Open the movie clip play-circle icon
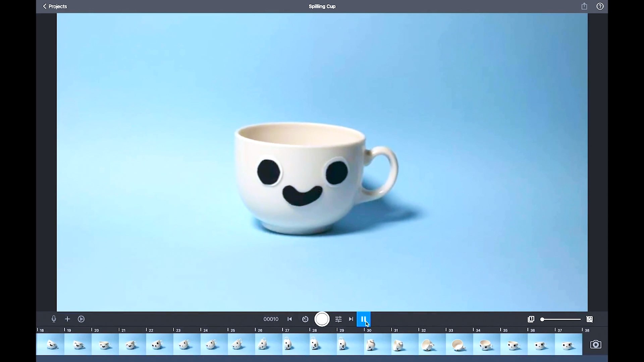The width and height of the screenshot is (644, 362). 81,319
